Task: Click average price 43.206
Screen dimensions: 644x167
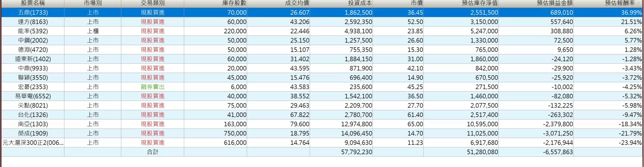Action: tap(299, 22)
